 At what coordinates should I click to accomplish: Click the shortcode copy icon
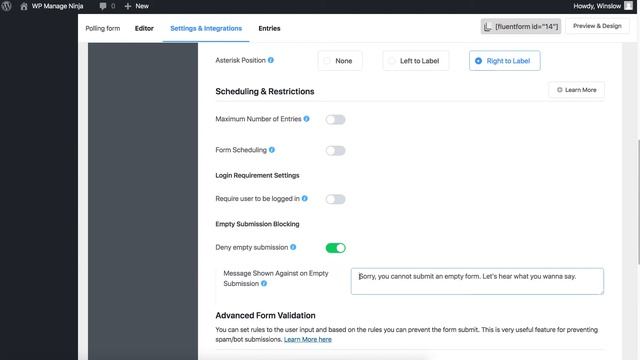[x=487, y=27]
